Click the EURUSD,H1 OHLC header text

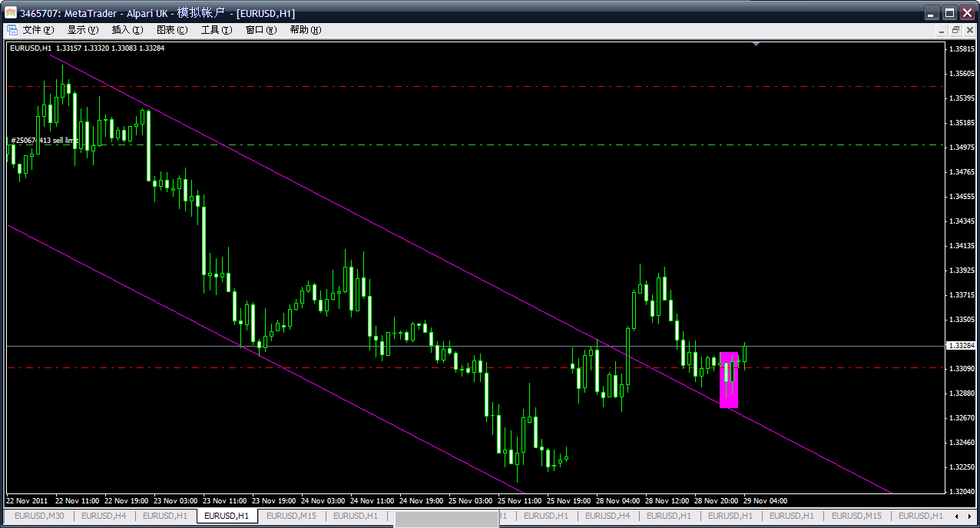[87, 48]
